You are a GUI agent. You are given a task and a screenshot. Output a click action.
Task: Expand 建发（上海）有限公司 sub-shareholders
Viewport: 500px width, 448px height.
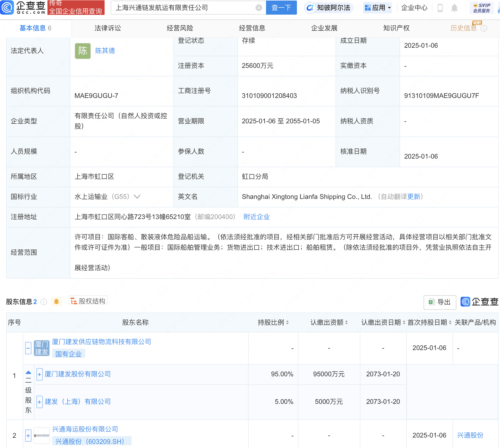39,402
